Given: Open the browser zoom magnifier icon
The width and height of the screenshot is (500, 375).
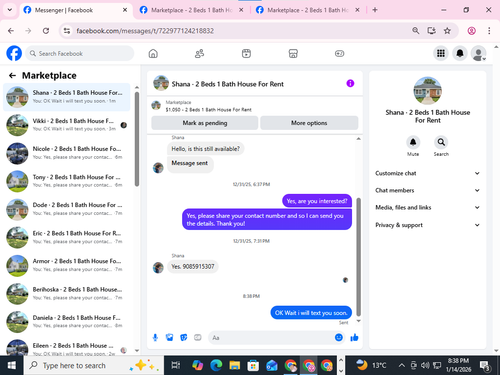Looking at the screenshot, I should [x=415, y=31].
